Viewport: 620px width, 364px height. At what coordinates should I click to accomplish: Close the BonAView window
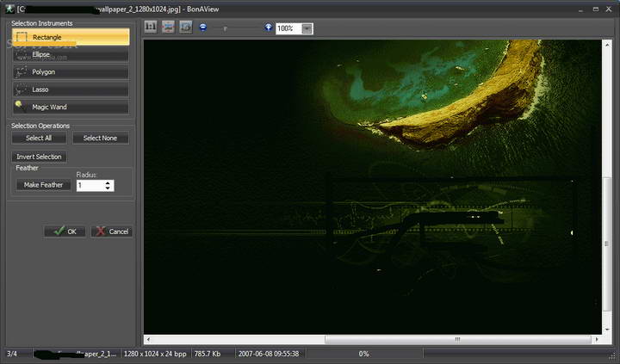click(x=609, y=9)
